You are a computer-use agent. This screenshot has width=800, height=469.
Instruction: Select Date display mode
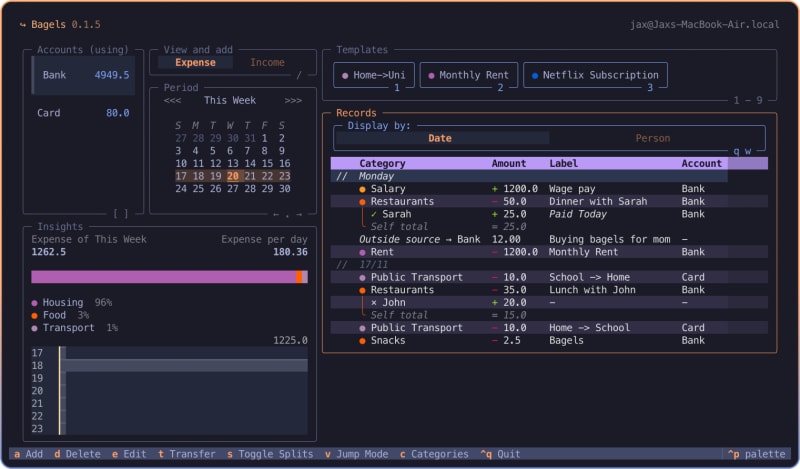440,138
